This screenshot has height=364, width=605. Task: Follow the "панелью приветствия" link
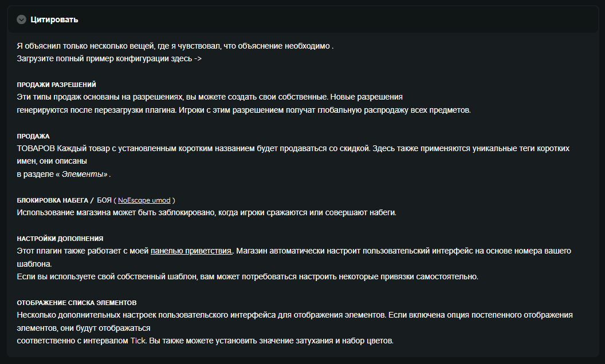[191, 251]
